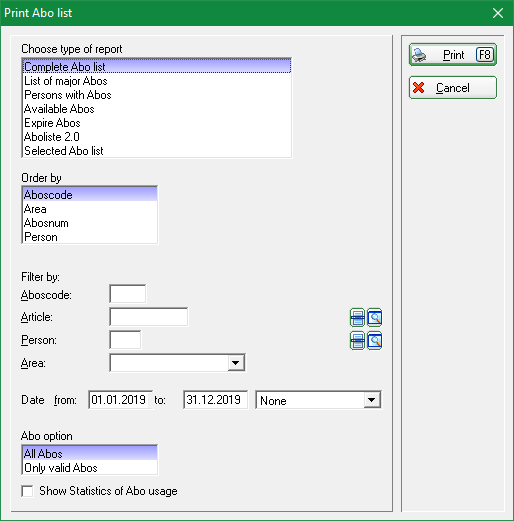This screenshot has height=521, width=514.
Task: Click the Date from field 01.01.2019
Action: 121,400
